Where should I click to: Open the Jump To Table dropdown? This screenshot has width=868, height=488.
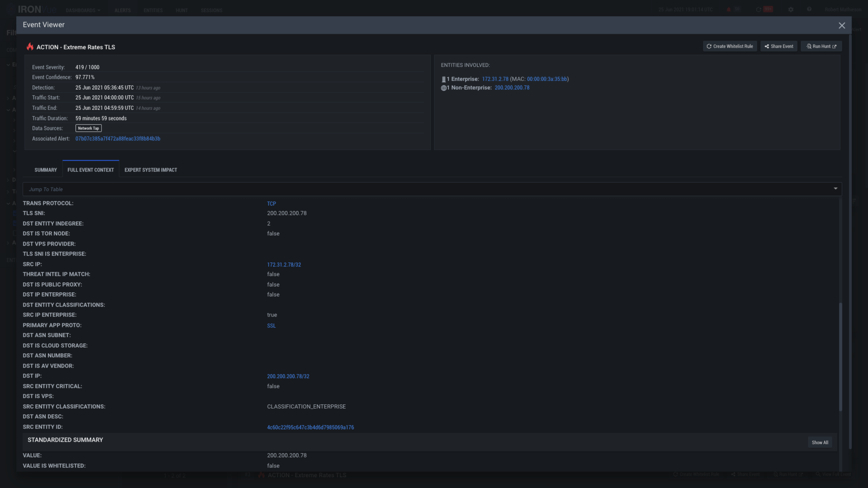pyautogui.click(x=432, y=189)
